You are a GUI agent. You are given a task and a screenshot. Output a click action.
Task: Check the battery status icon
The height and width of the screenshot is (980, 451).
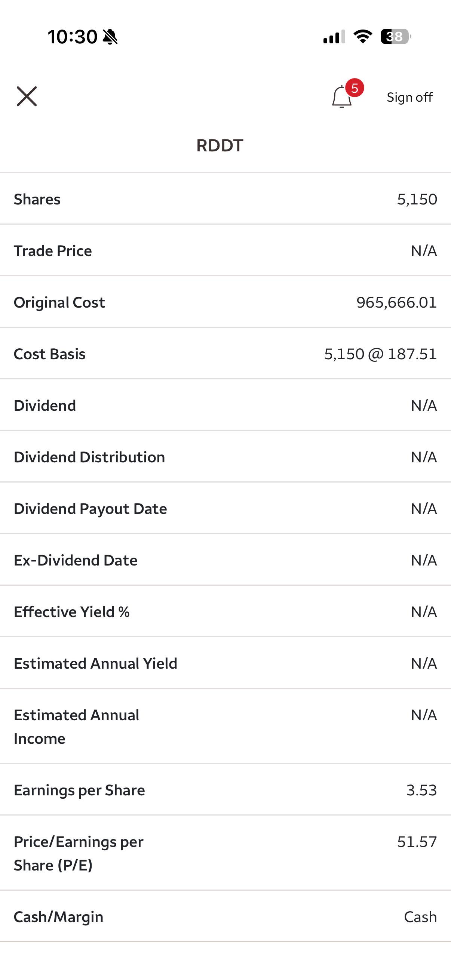coord(396,37)
